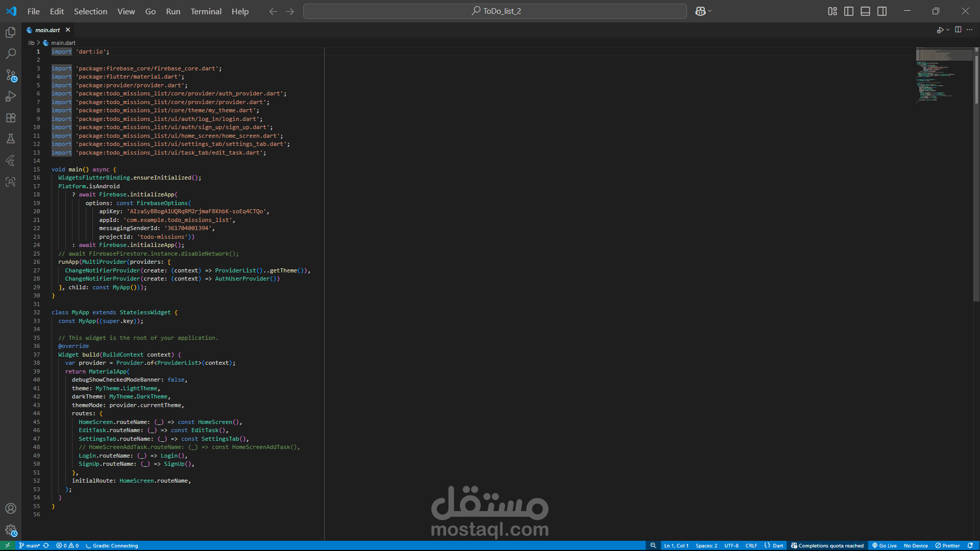Open the Terminal menu
980x551 pixels.
(x=206, y=11)
